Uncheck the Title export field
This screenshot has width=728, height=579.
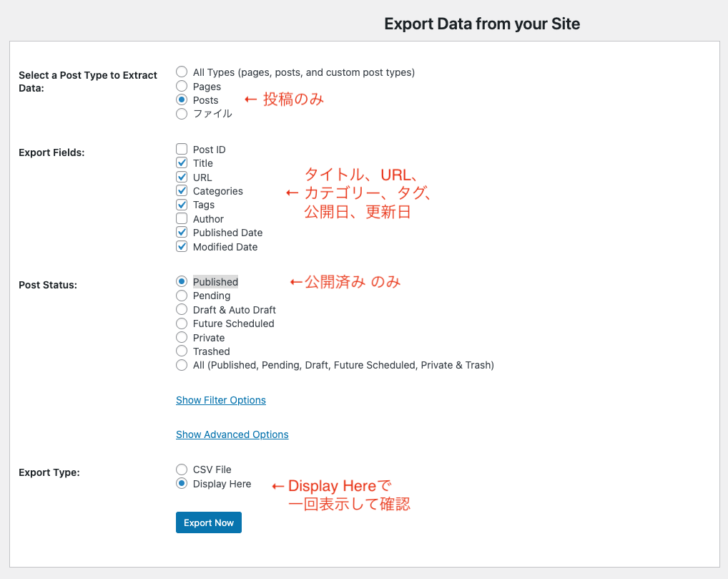point(182,163)
